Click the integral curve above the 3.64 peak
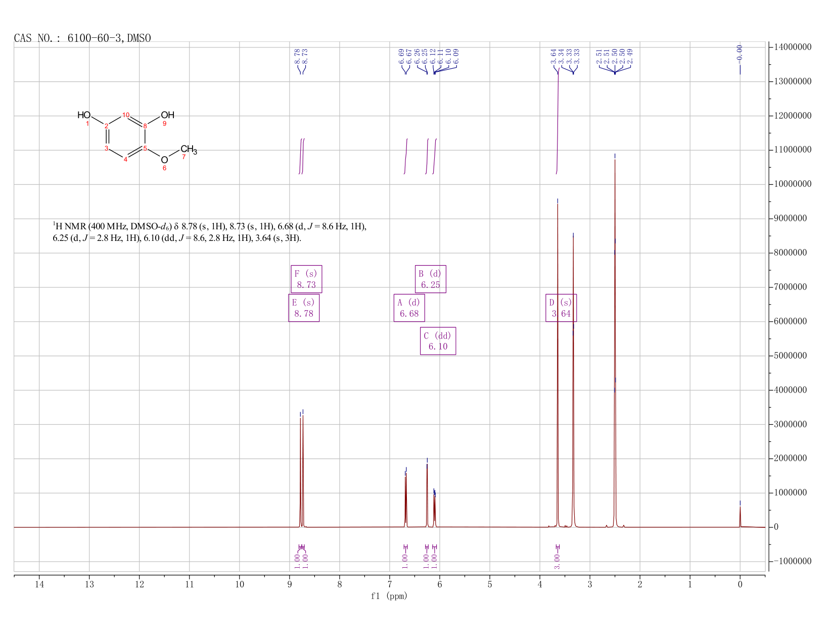This screenshot has height=644, width=834. tap(558, 121)
